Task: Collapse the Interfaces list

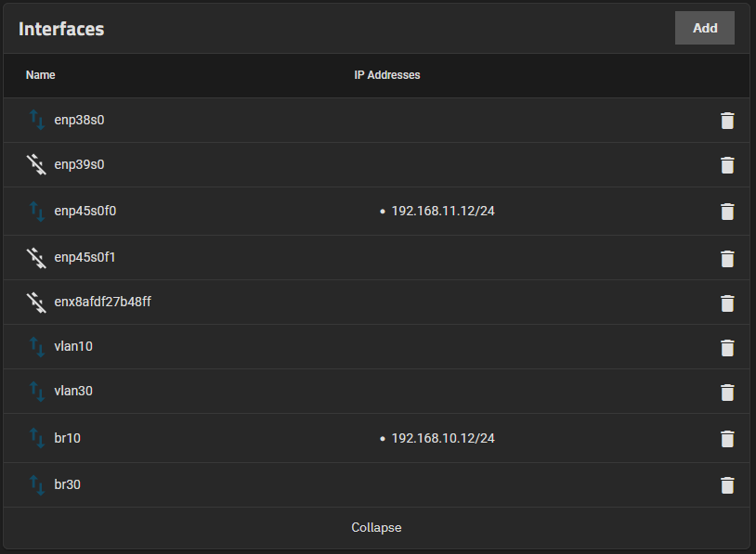Action: (x=376, y=527)
